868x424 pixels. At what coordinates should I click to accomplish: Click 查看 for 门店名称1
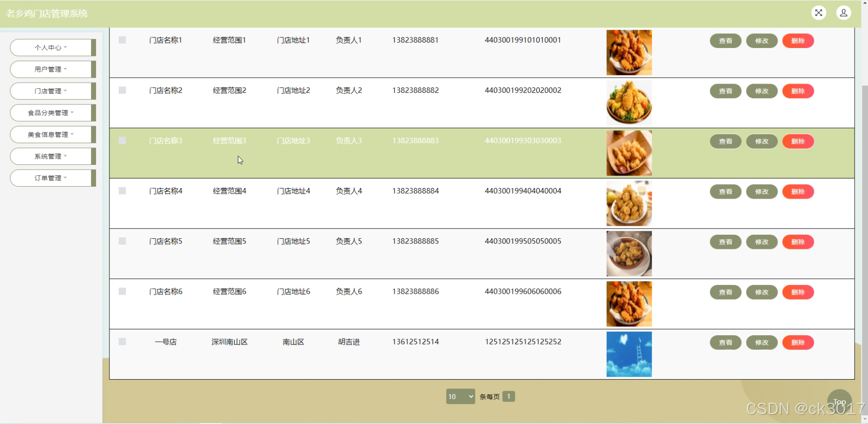(x=726, y=41)
